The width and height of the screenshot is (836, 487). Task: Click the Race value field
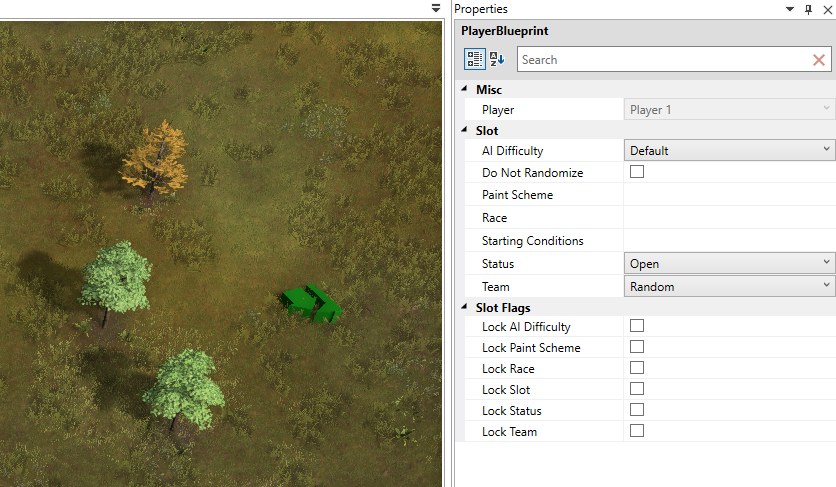[x=729, y=218]
